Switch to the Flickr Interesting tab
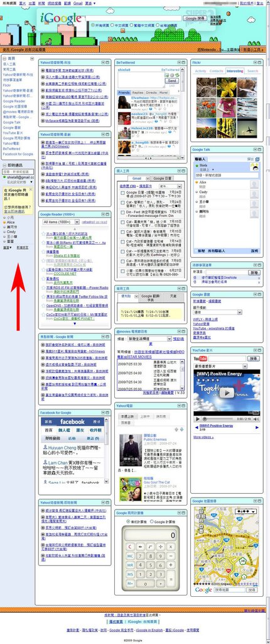The height and width of the screenshot is (644, 270). point(235,71)
